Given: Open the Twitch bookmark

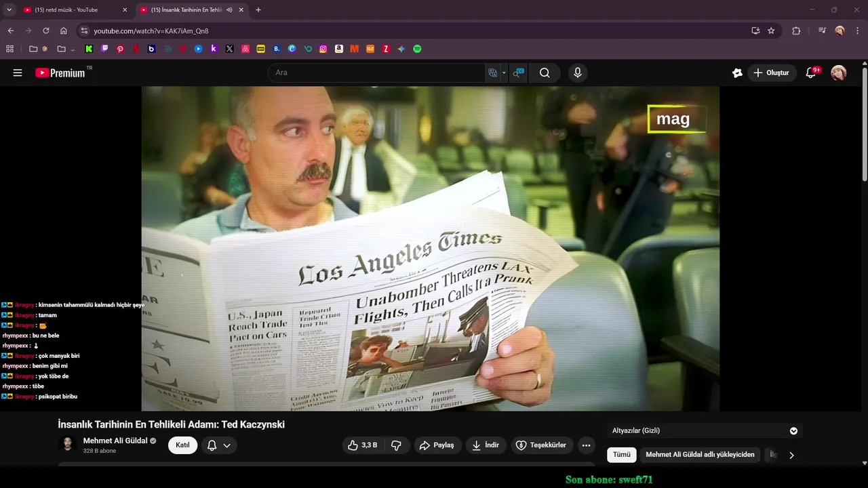Looking at the screenshot, I should (104, 49).
